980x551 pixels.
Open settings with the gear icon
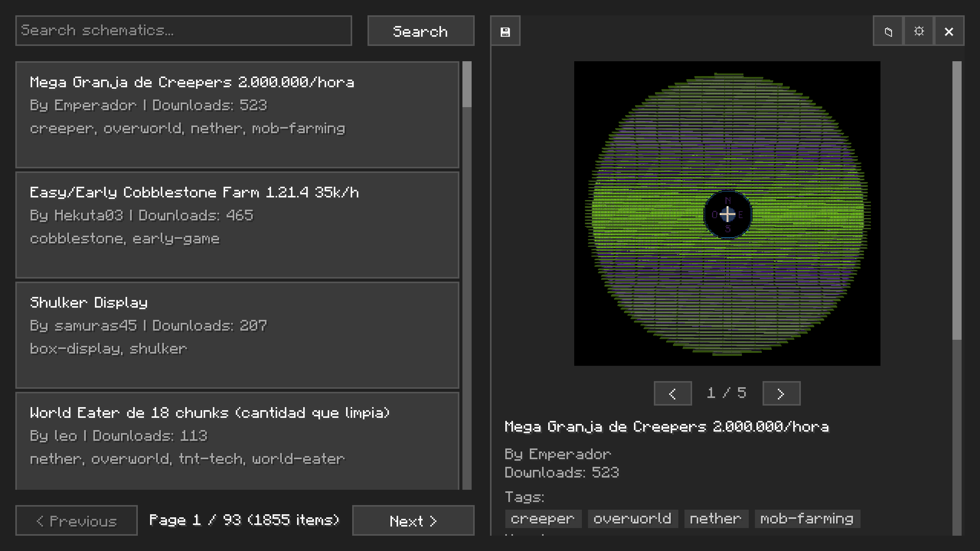pos(919,31)
